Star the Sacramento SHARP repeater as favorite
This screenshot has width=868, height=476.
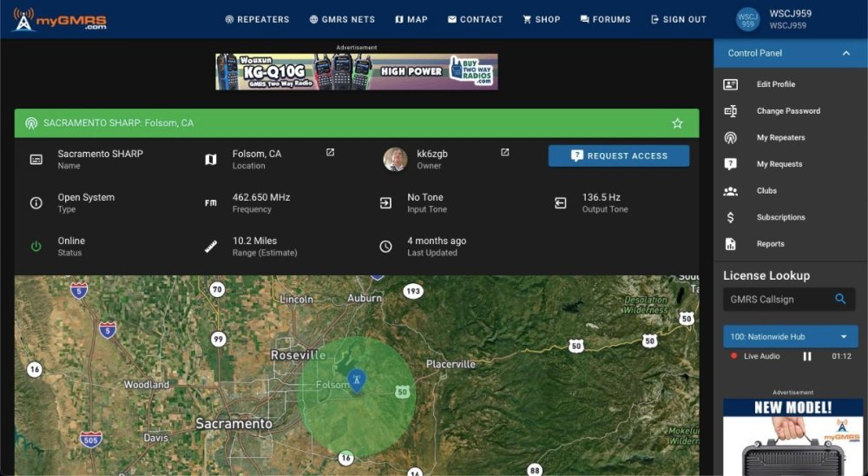[677, 123]
